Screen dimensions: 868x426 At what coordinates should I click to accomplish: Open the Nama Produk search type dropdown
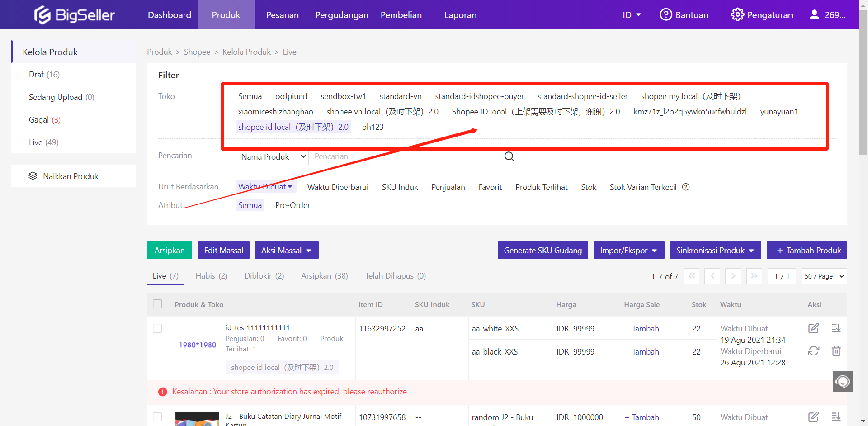(272, 156)
